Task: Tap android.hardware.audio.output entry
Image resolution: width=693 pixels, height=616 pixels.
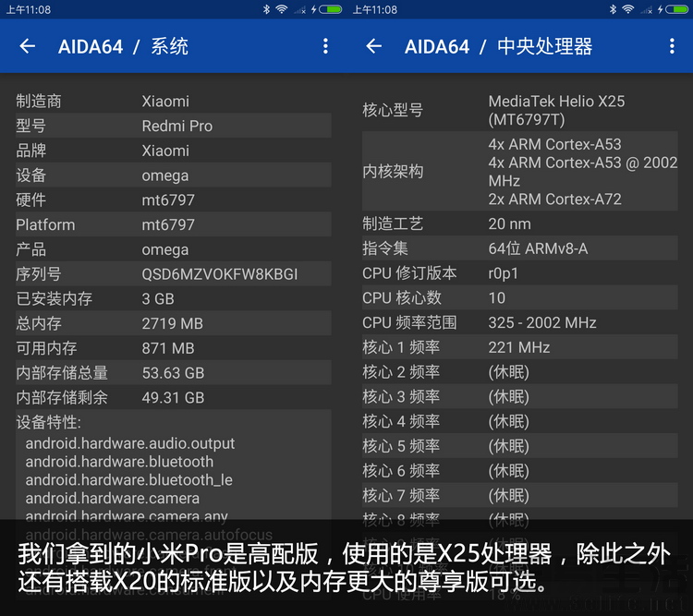Action: point(130,443)
